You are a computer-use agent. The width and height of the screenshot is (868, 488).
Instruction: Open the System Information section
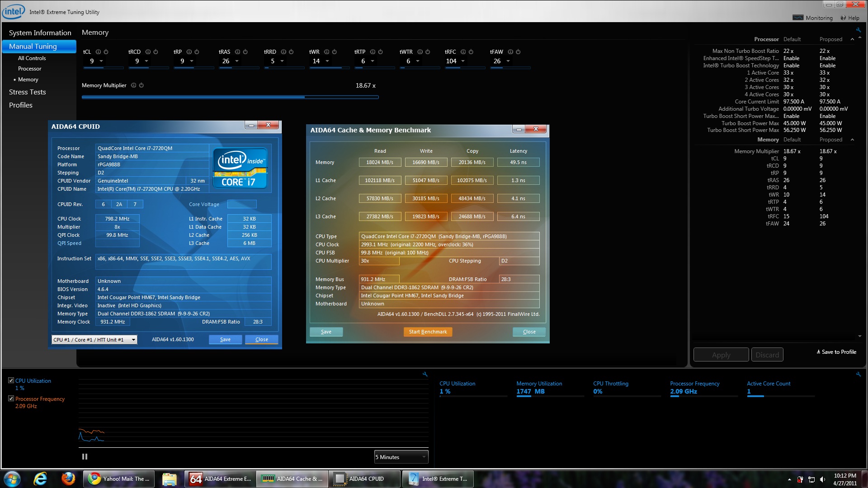[40, 33]
